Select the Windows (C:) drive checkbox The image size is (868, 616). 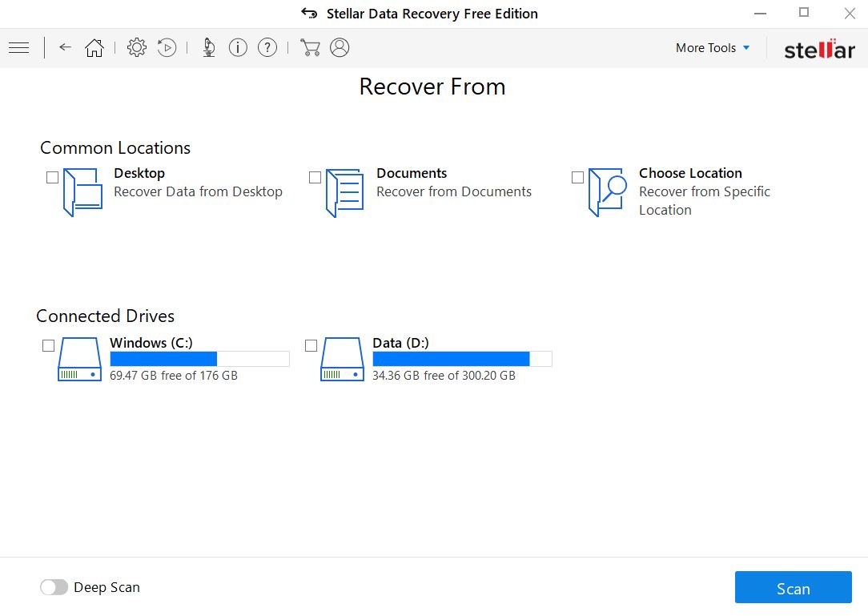click(x=48, y=346)
